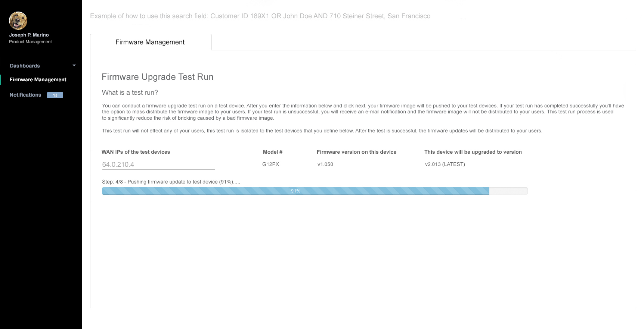Image resolution: width=644 pixels, height=329 pixels.
Task: Click the Joseph P. Marino user name
Action: coord(29,35)
